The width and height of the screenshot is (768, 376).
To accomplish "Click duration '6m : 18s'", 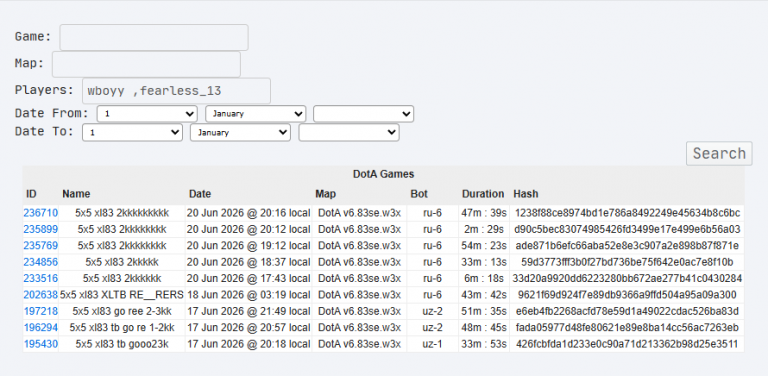I will (x=483, y=279).
